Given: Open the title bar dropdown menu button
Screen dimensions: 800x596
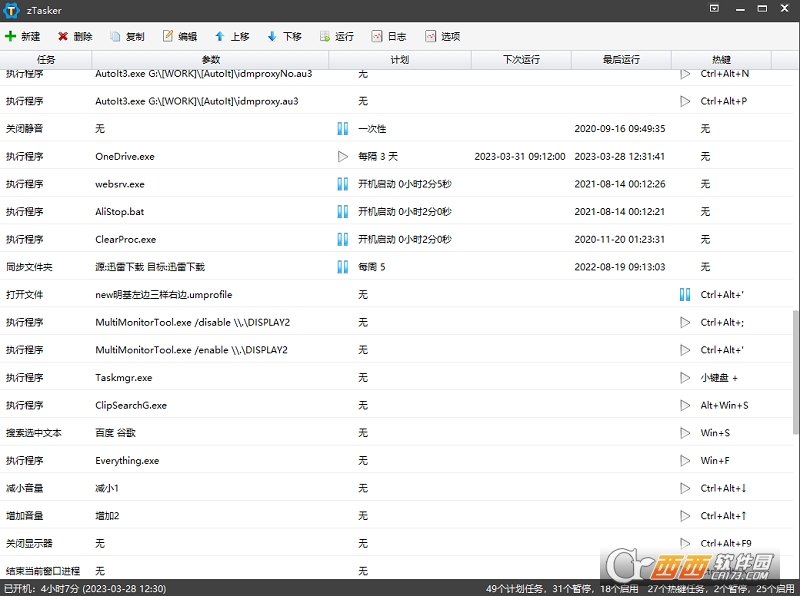Looking at the screenshot, I should [714, 9].
